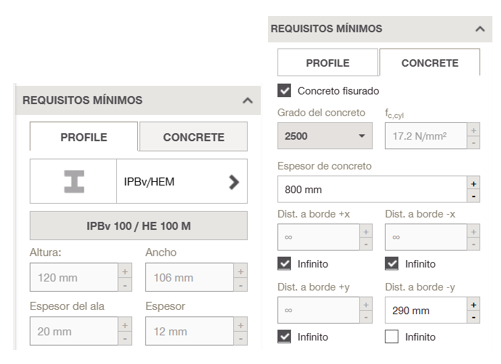This screenshot has height=364, width=501.
Task: Increase Dist. a borde -x value
Action: pyautogui.click(x=473, y=231)
